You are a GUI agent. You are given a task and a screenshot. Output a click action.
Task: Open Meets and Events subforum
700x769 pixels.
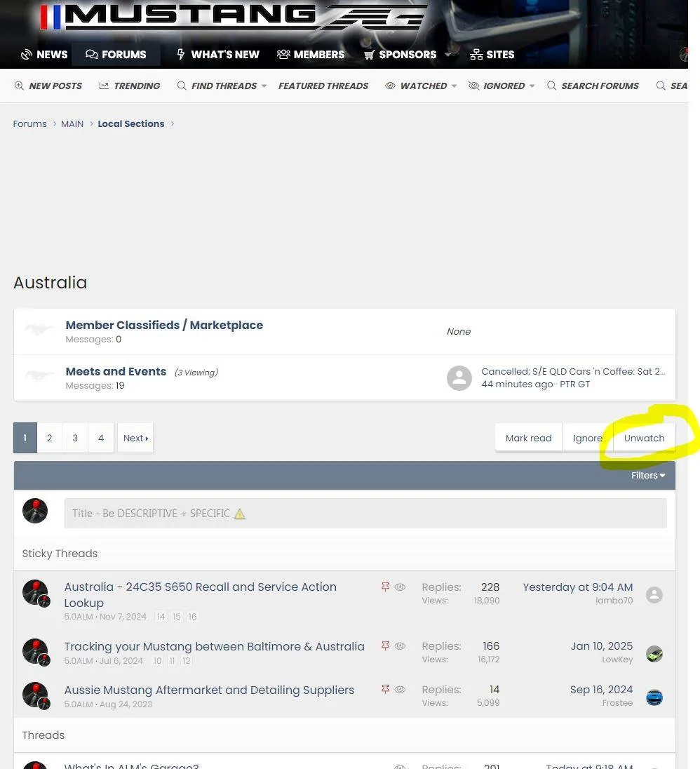116,372
